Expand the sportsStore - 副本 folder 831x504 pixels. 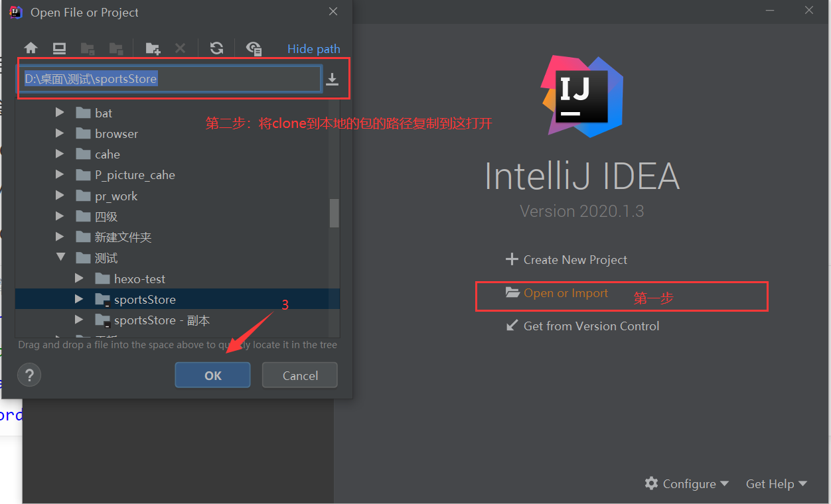pyautogui.click(x=79, y=320)
